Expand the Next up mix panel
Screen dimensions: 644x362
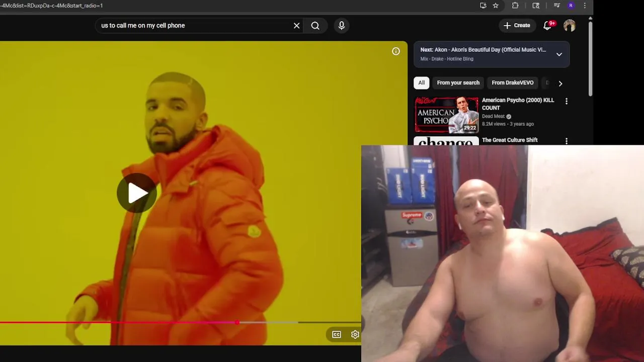point(559,54)
